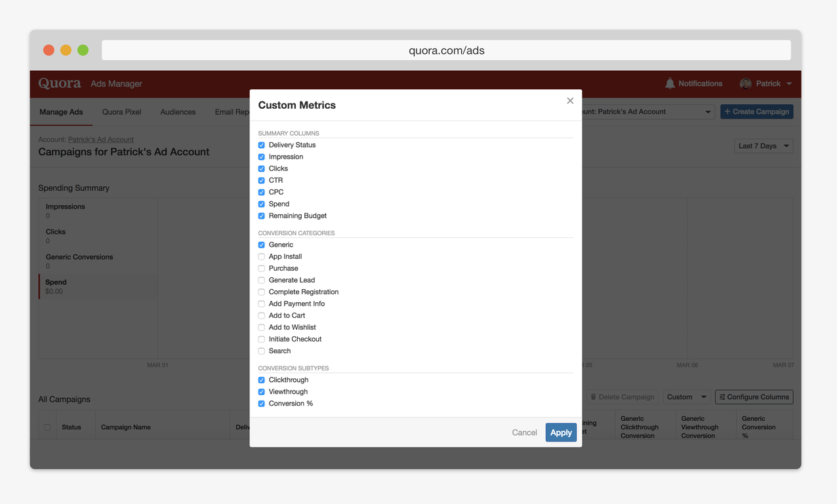Open the ad account selector dropdown
Image resolution: width=837 pixels, height=504 pixels.
pyautogui.click(x=646, y=112)
